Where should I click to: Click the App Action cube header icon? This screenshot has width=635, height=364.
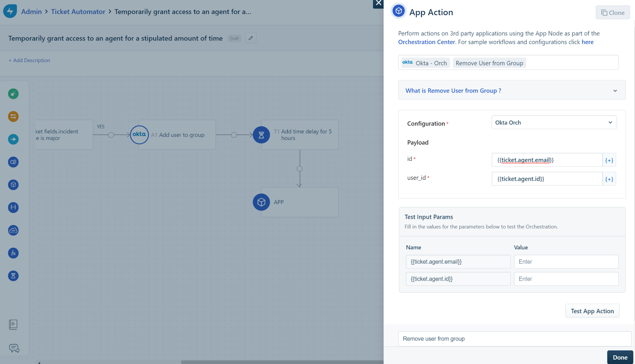click(399, 11)
